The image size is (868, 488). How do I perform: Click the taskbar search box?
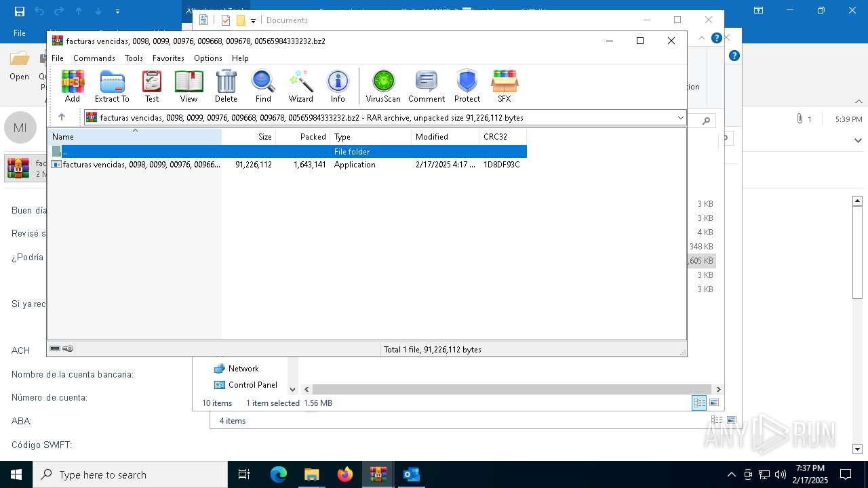pyautogui.click(x=130, y=474)
